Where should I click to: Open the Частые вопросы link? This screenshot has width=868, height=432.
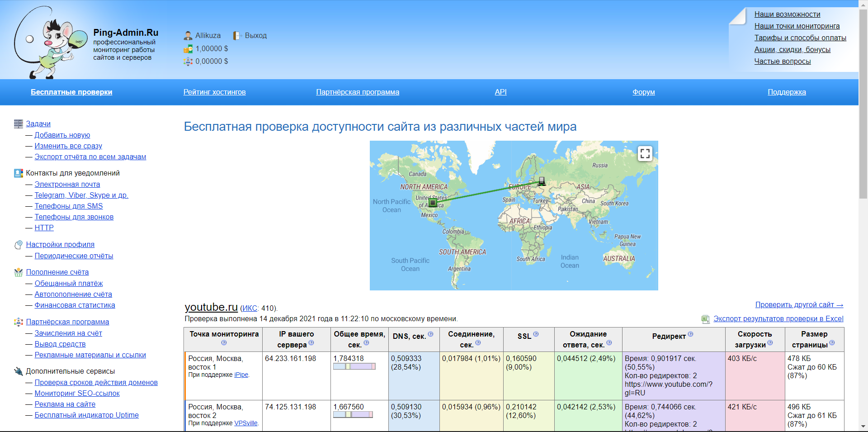pyautogui.click(x=783, y=62)
